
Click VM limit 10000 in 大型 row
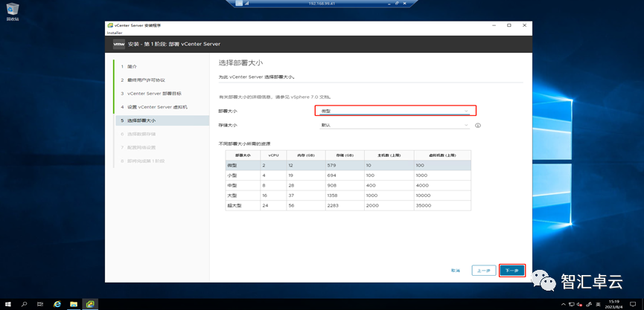pyautogui.click(x=424, y=196)
